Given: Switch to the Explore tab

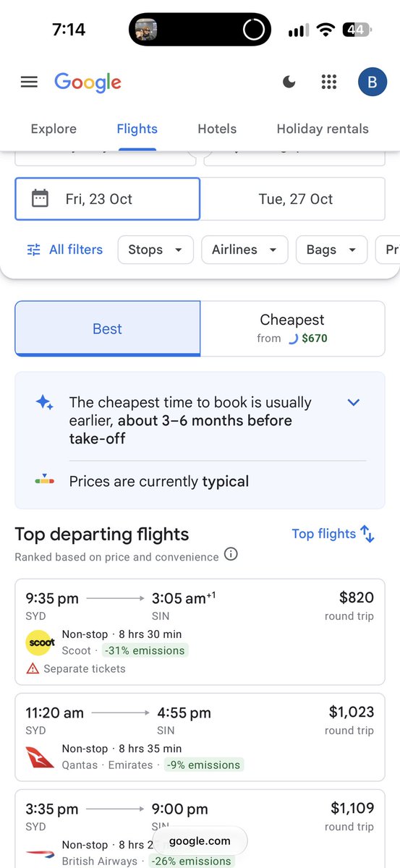Looking at the screenshot, I should 54,129.
